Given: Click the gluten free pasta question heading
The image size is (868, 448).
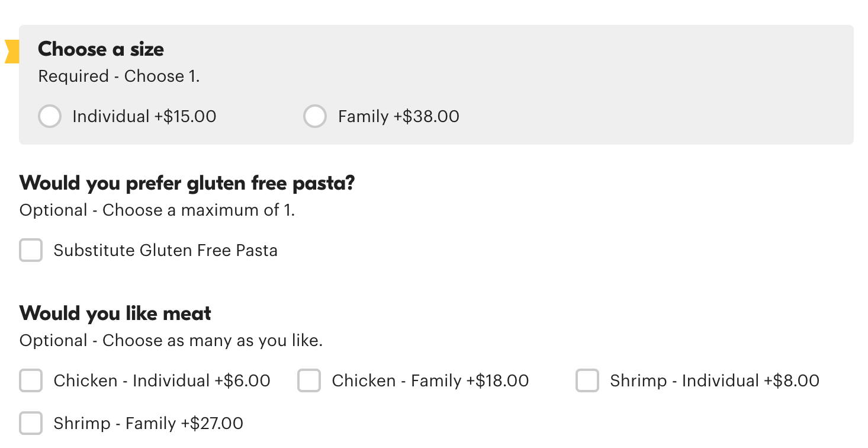Looking at the screenshot, I should (x=187, y=183).
